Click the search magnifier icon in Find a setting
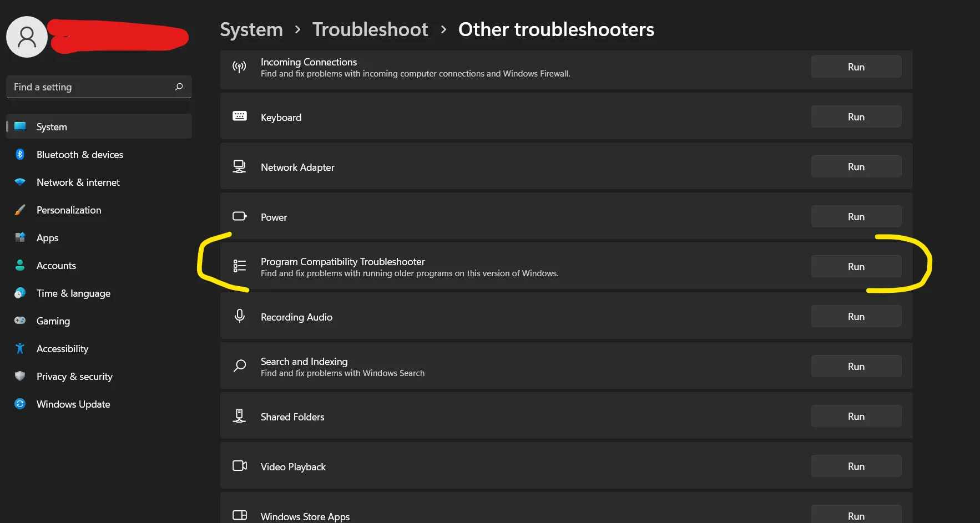980x523 pixels. pos(179,87)
